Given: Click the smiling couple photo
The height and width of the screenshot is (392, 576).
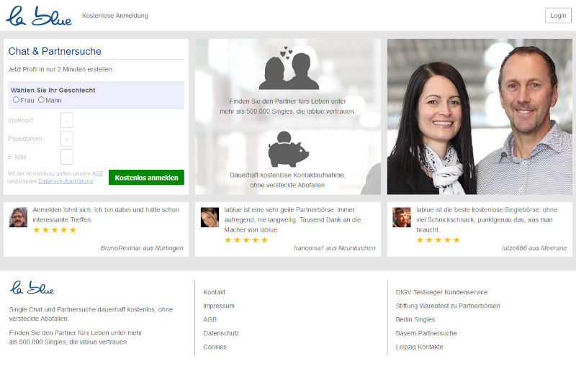Looking at the screenshot, I should (x=480, y=117).
